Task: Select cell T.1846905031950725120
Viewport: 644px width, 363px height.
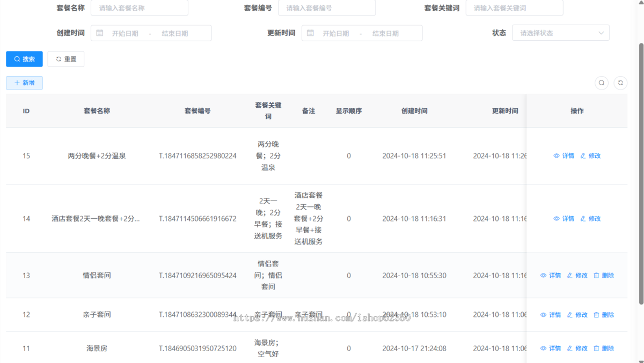Action: [x=197, y=349]
